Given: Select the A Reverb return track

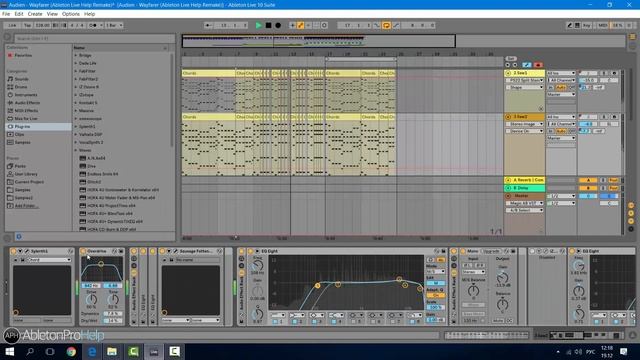Looking at the screenshot, I should coord(528,180).
